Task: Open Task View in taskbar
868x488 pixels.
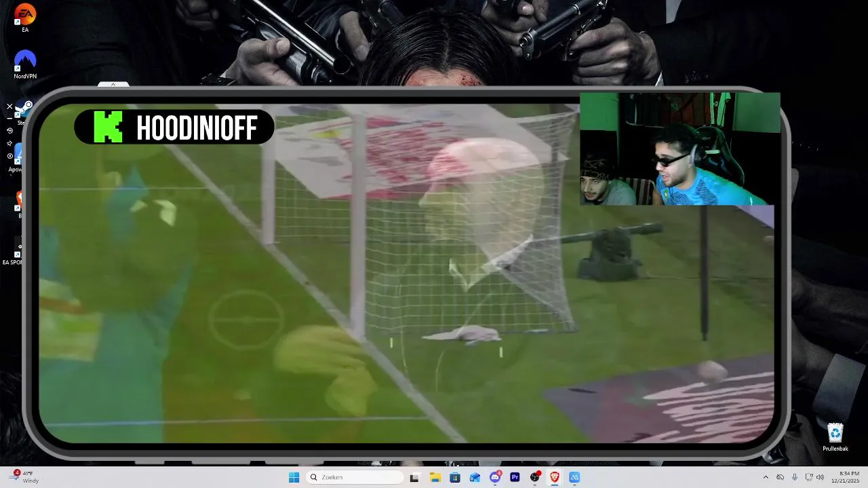Action: point(414,477)
